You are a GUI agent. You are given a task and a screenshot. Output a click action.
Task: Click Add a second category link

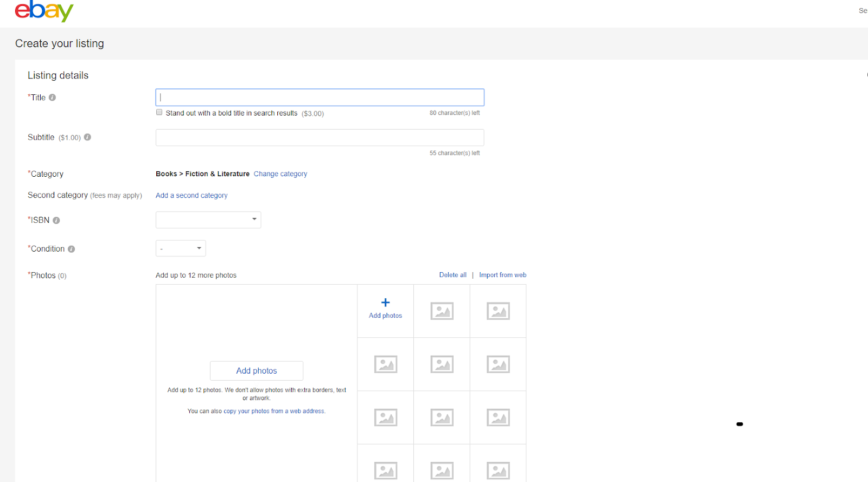click(x=192, y=195)
